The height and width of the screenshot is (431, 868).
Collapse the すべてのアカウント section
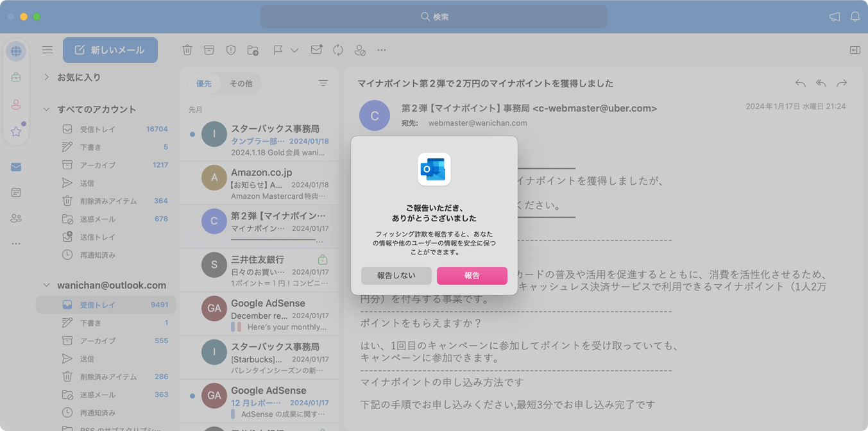[46, 109]
